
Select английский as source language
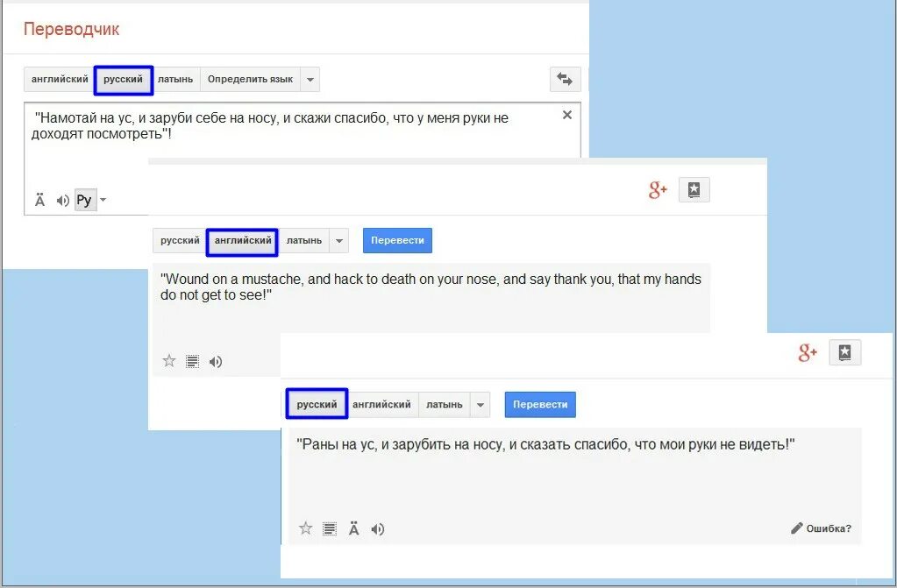point(60,79)
